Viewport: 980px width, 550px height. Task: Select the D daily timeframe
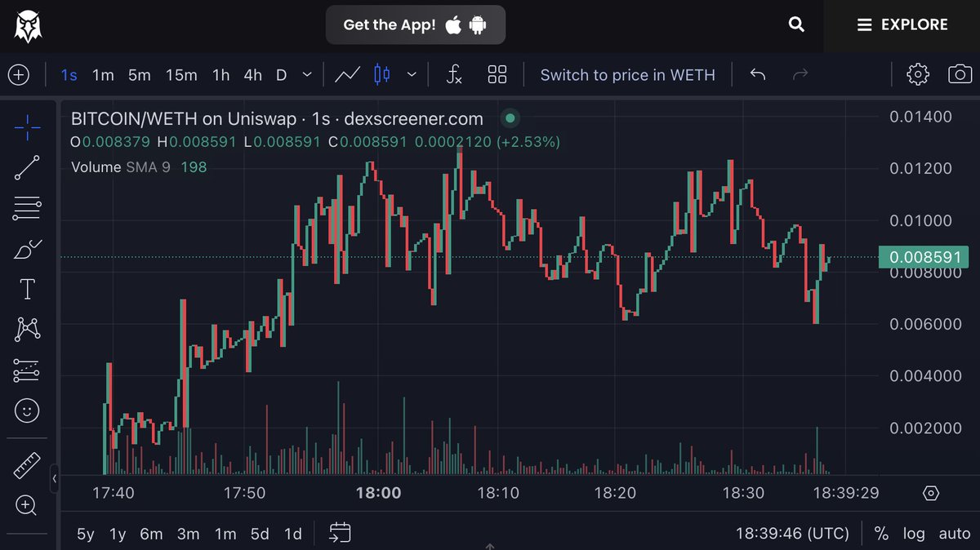click(x=281, y=75)
